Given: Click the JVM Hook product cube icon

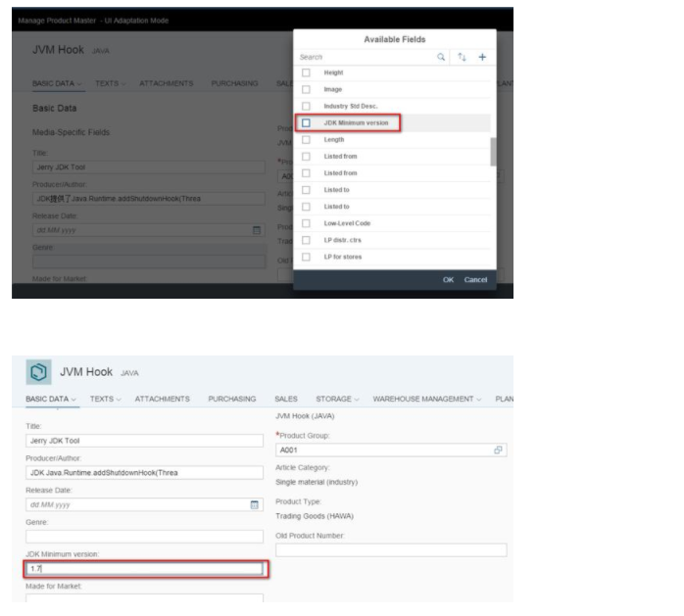Looking at the screenshot, I should [x=38, y=372].
